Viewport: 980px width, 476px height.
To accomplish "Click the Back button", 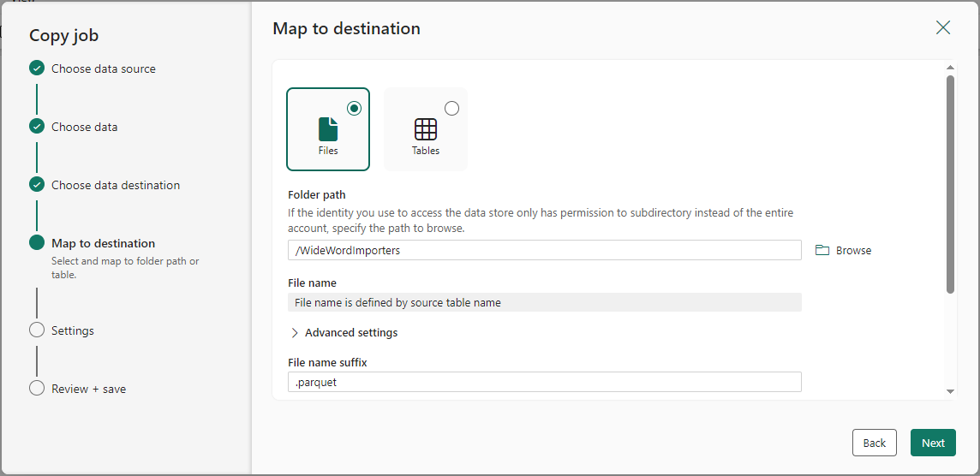I will tap(875, 443).
